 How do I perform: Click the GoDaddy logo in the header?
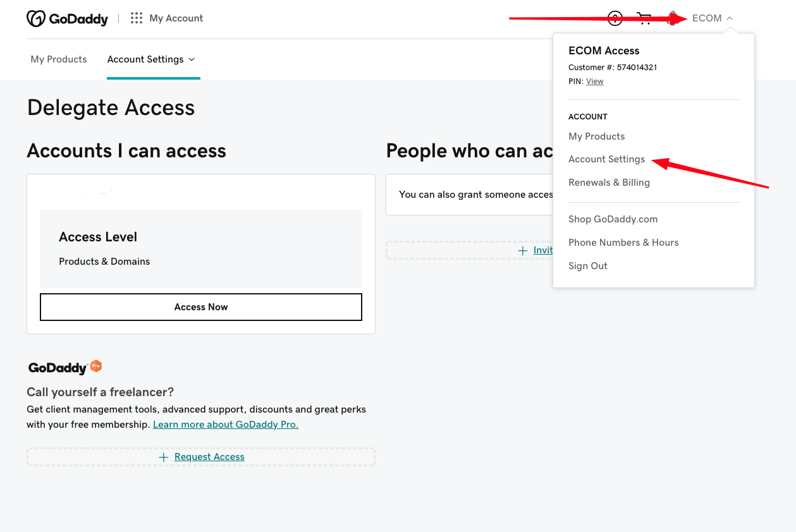click(67, 18)
